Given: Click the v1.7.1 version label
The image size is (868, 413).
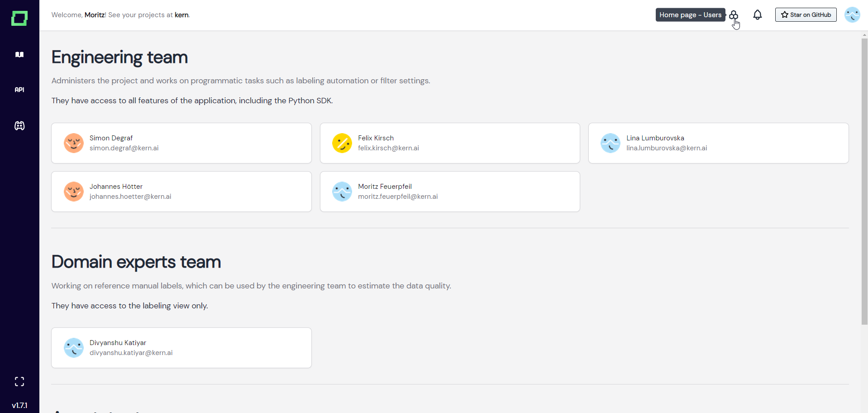Looking at the screenshot, I should pyautogui.click(x=19, y=405).
